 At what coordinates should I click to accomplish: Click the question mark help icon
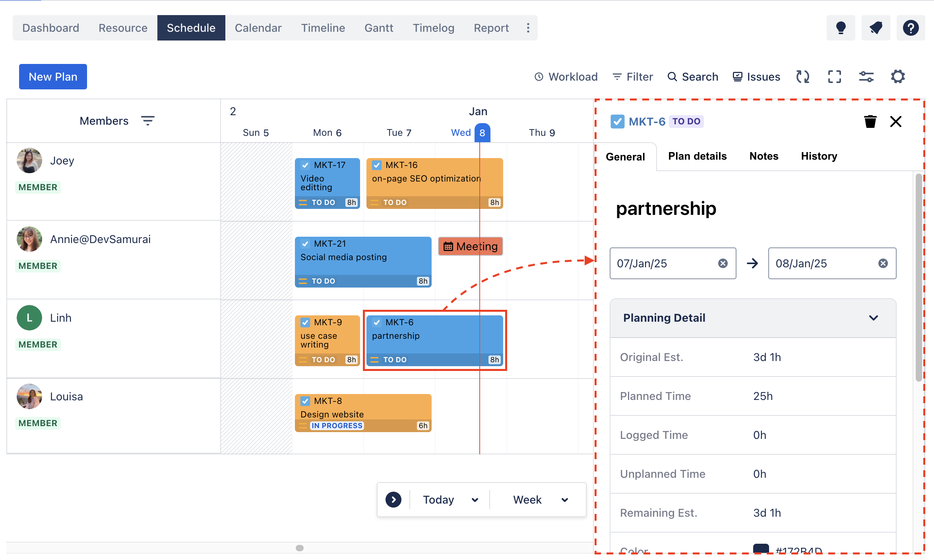coord(911,28)
